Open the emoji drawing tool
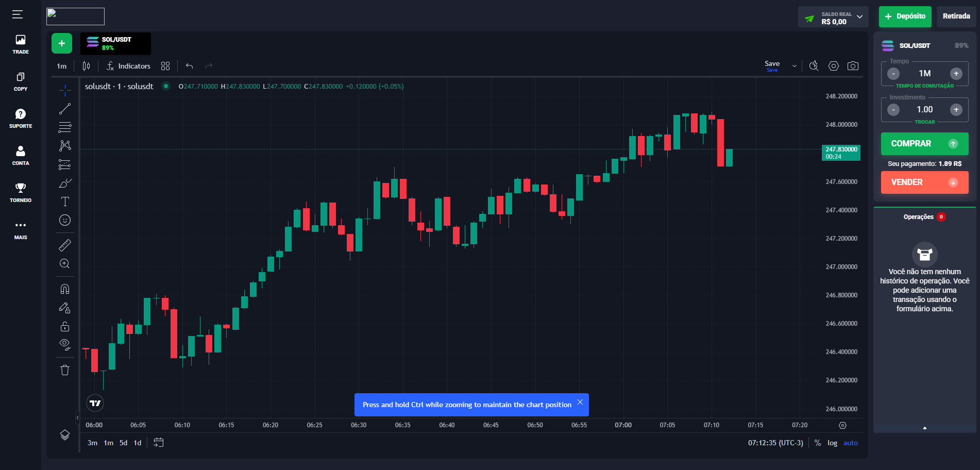This screenshot has width=980, height=470. [65, 220]
